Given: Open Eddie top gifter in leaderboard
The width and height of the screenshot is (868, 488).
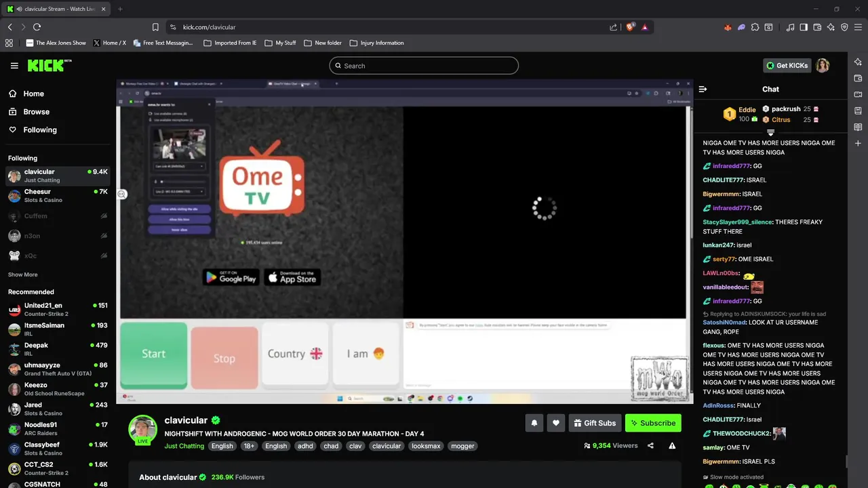Looking at the screenshot, I should click(x=740, y=114).
